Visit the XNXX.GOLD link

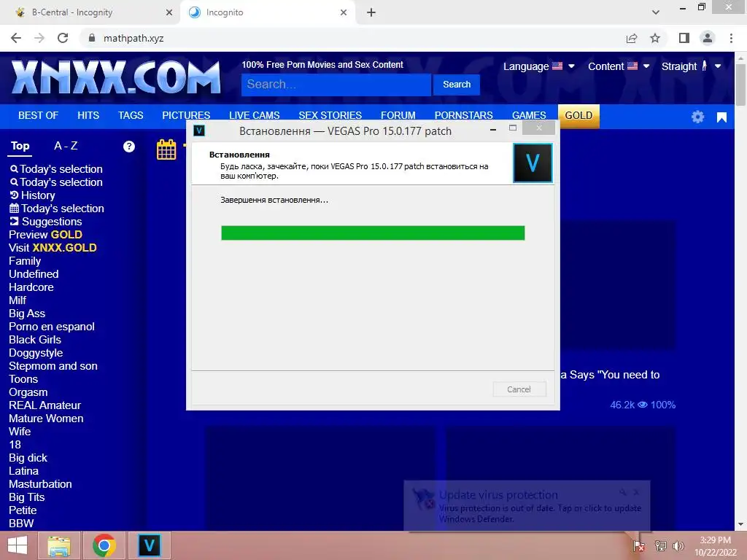pos(53,248)
